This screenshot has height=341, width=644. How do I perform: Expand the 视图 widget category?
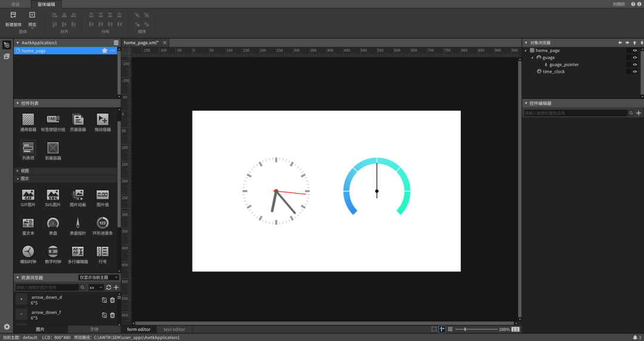pos(18,170)
